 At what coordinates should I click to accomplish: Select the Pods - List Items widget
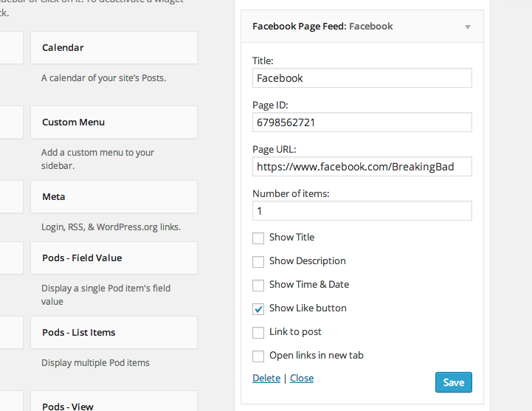click(x=114, y=333)
